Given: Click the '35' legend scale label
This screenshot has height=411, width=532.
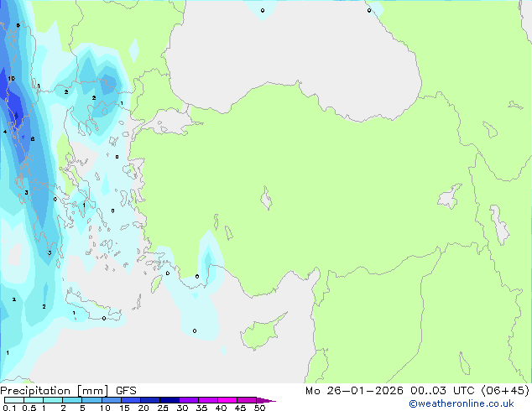Looking at the screenshot, I should tap(201, 408).
